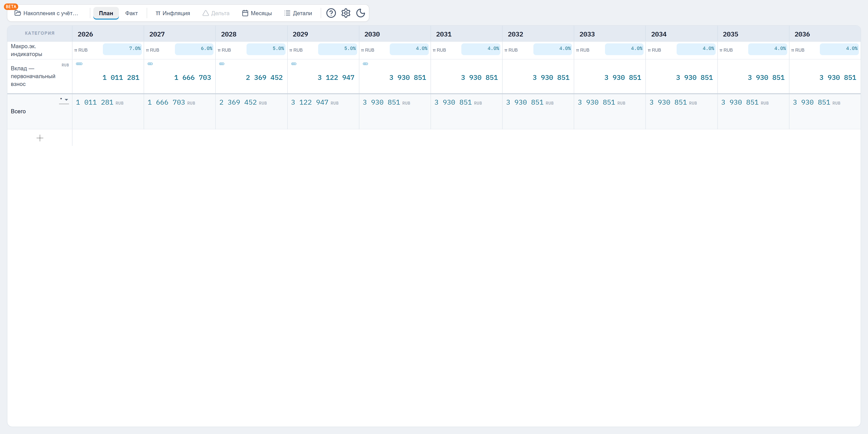
Task: Select the deposit value 1 011 281 for 2026
Action: click(x=121, y=77)
